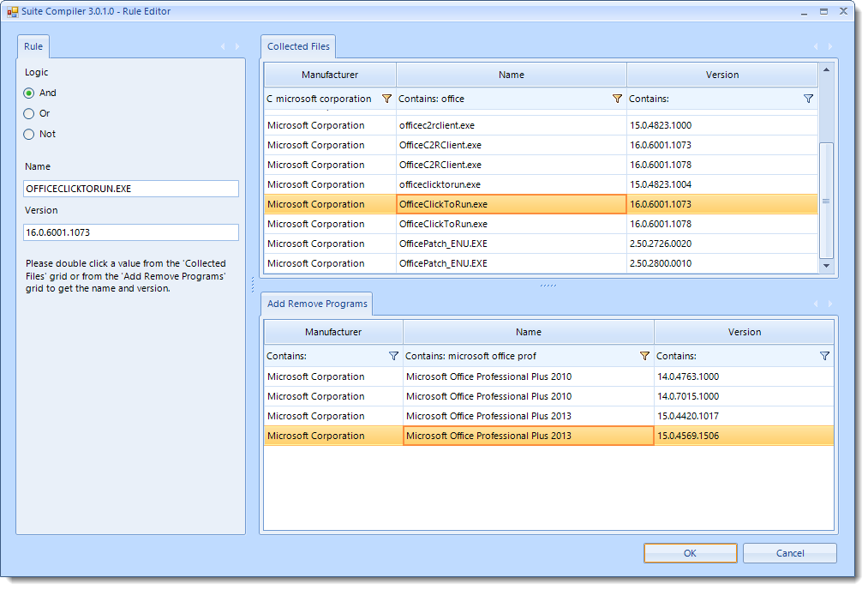Sort Collected Files by Version column header
The image size is (868, 590).
point(722,75)
